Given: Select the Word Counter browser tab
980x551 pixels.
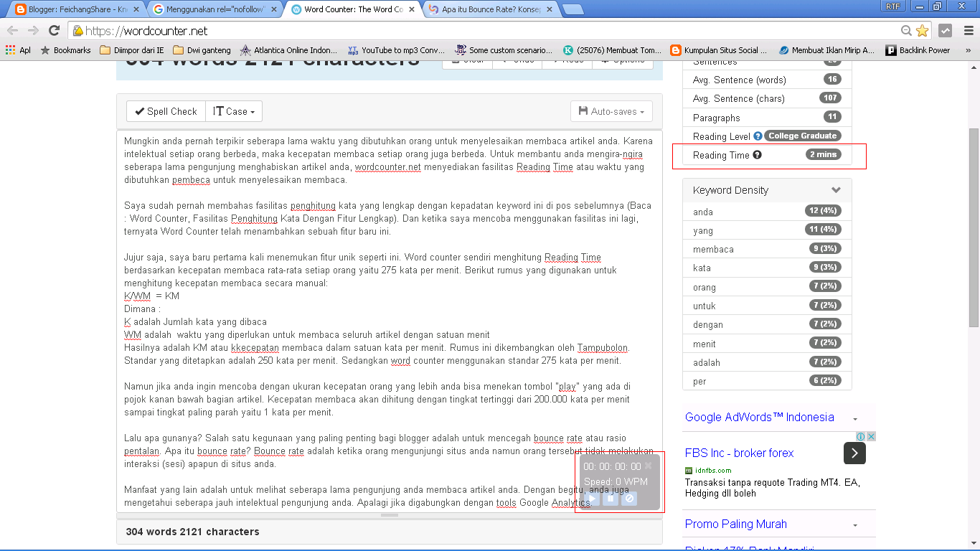Looking at the screenshot, I should (x=352, y=9).
